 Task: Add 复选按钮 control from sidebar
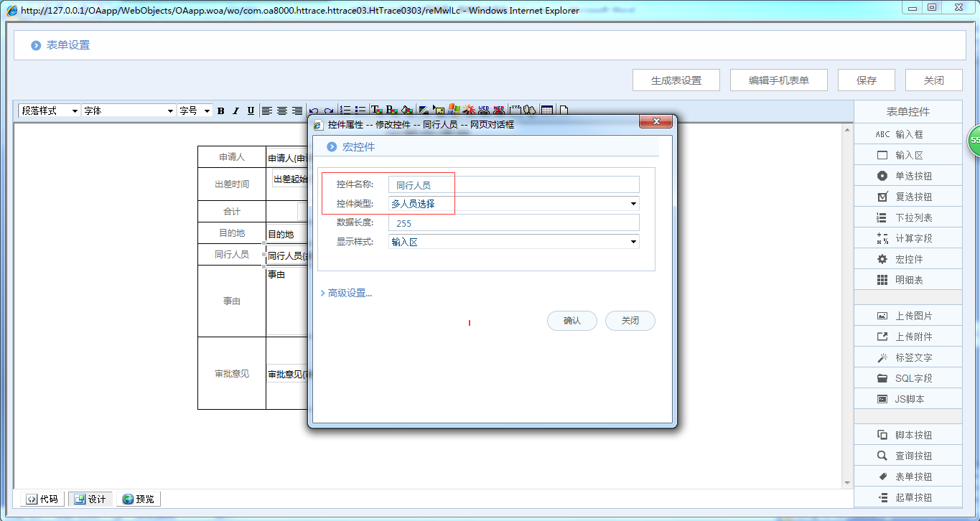pyautogui.click(x=907, y=197)
